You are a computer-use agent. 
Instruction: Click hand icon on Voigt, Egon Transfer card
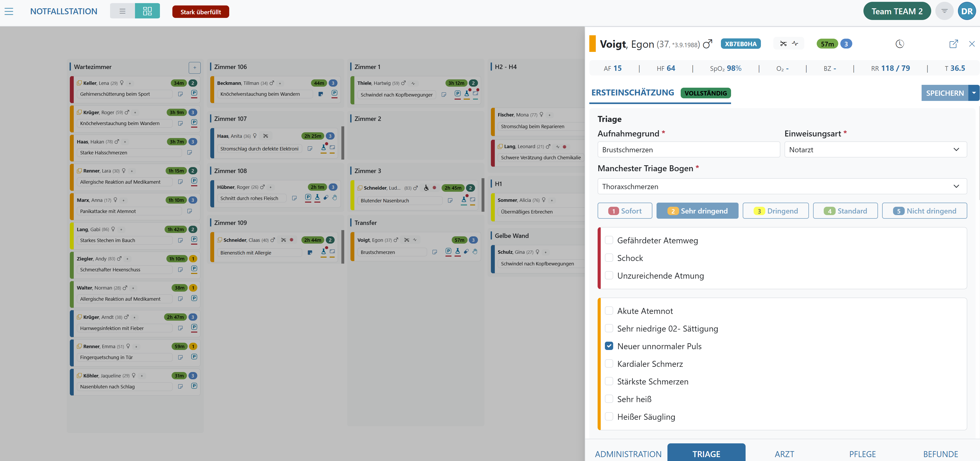click(475, 251)
